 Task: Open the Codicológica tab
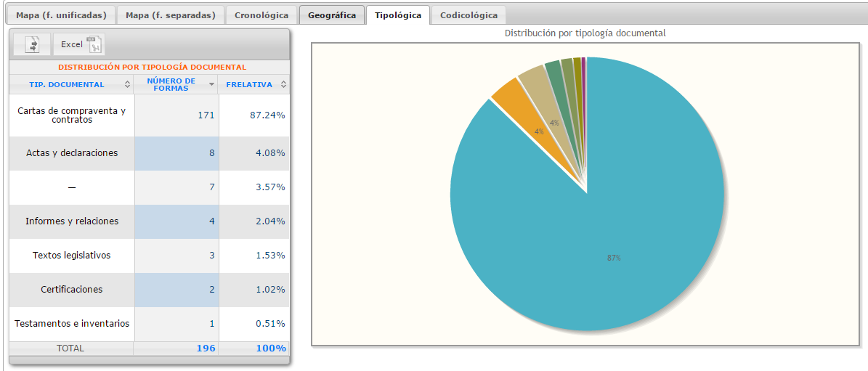point(469,15)
